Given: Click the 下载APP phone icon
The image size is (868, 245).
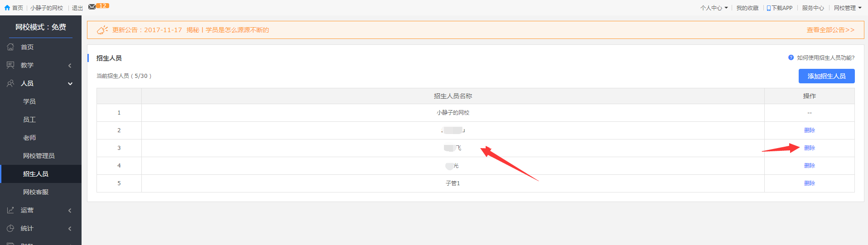Looking at the screenshot, I should point(769,8).
